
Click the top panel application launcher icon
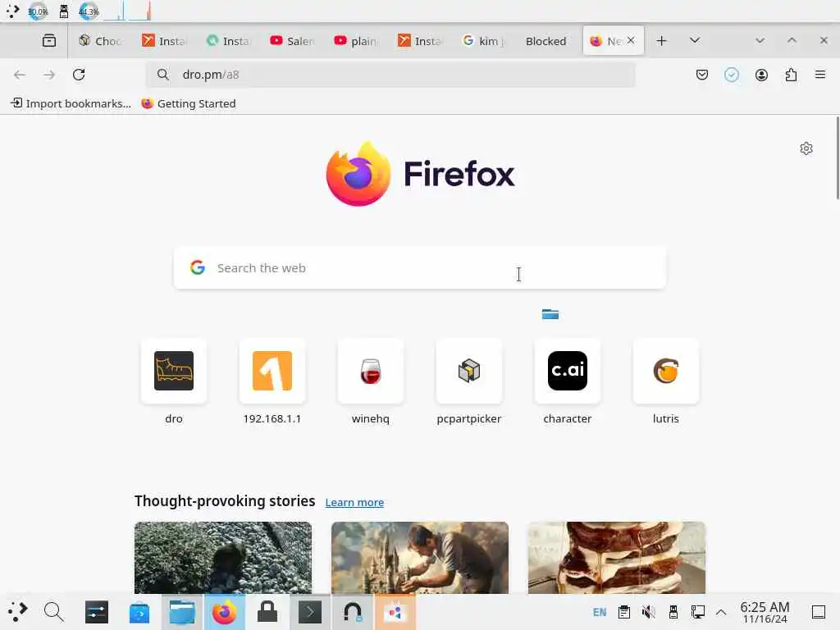(12, 11)
